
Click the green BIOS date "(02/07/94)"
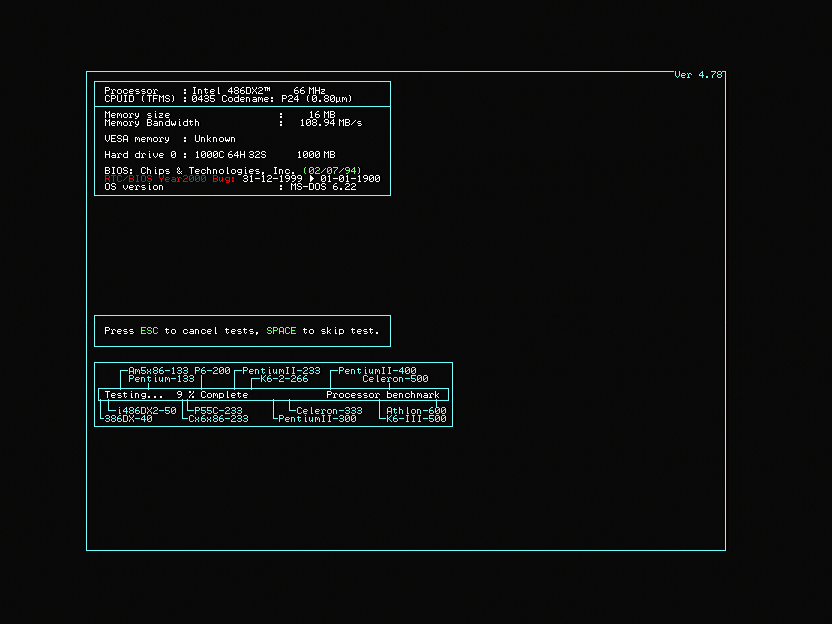pyautogui.click(x=332, y=170)
